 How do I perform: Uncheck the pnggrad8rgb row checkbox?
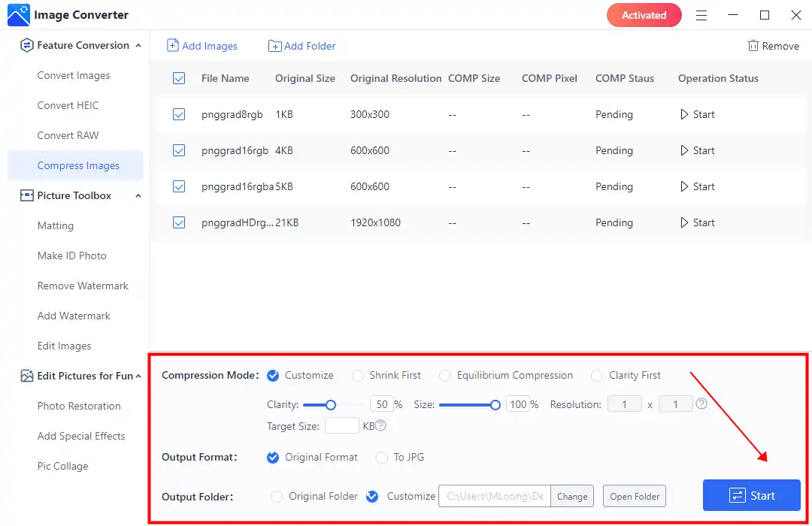pos(179,114)
